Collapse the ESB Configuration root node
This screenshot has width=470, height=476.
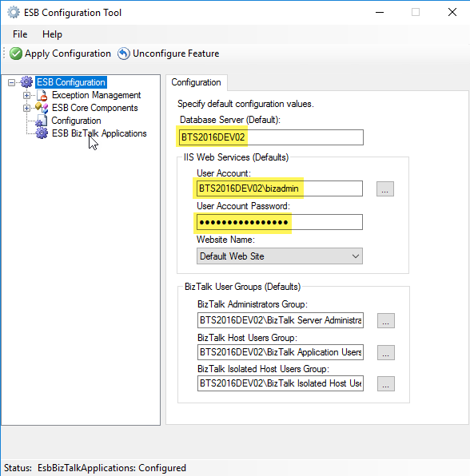(x=11, y=82)
